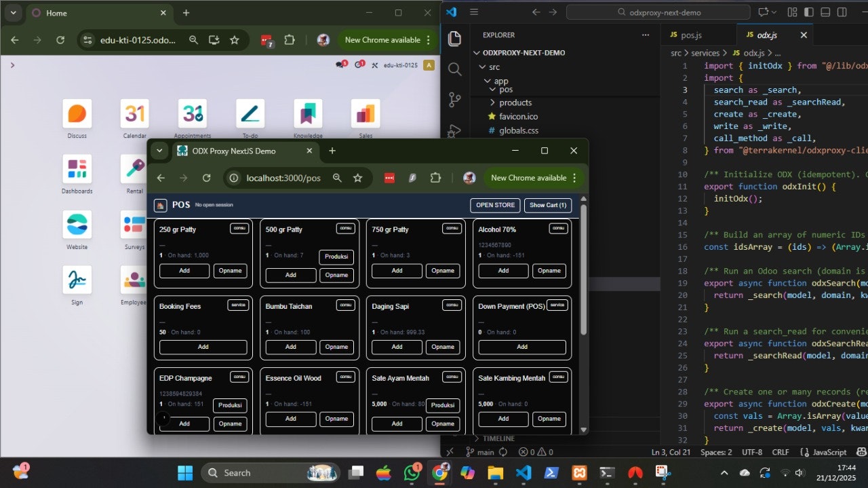Open the Run and Debug view
This screenshot has height=488, width=868.
coord(454,130)
